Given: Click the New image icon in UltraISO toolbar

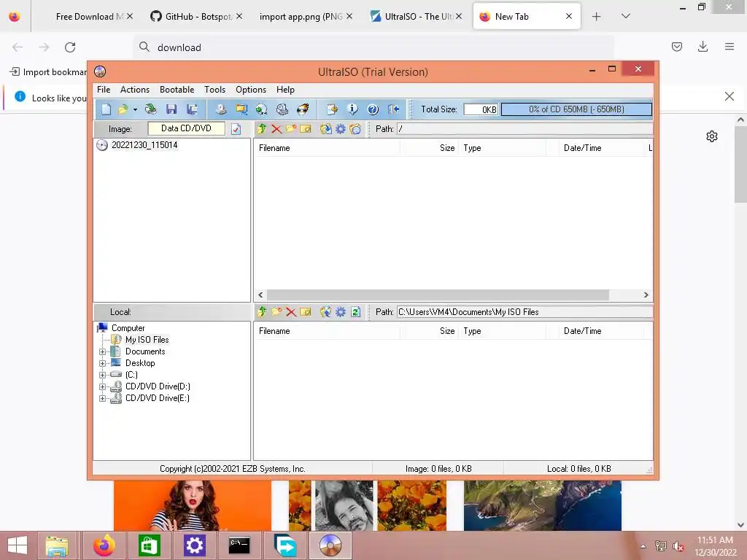Looking at the screenshot, I should point(106,109).
